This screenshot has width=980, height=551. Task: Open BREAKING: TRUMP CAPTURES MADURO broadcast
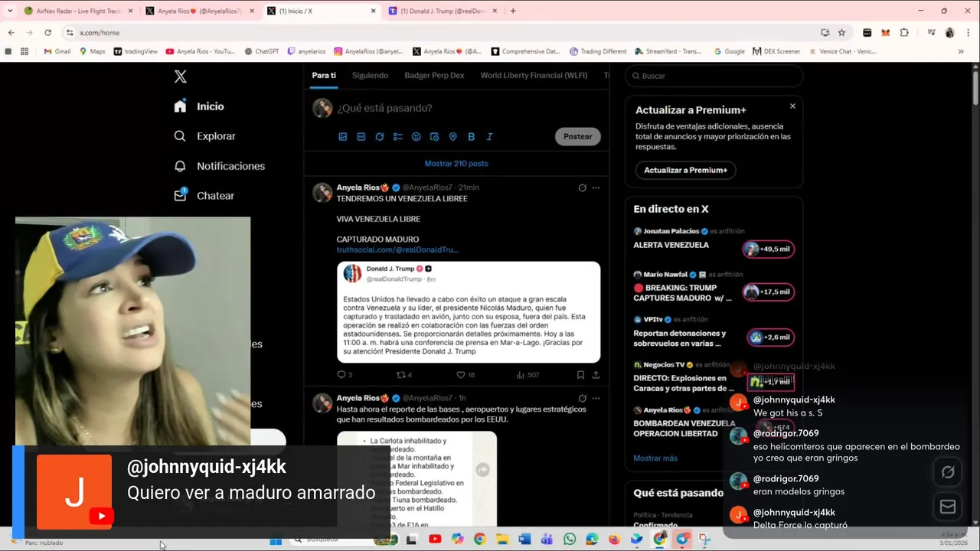point(713,285)
